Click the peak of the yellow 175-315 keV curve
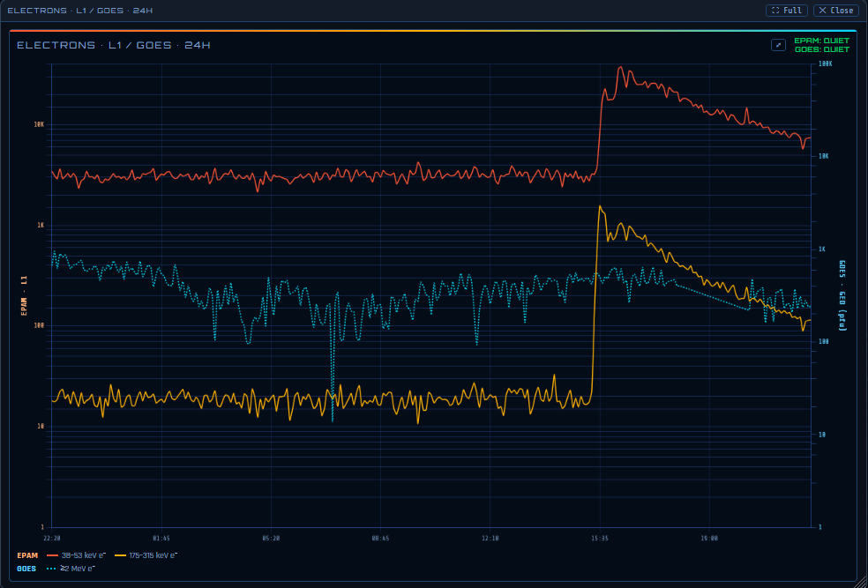Screen dimensions: 868x588 600,206
